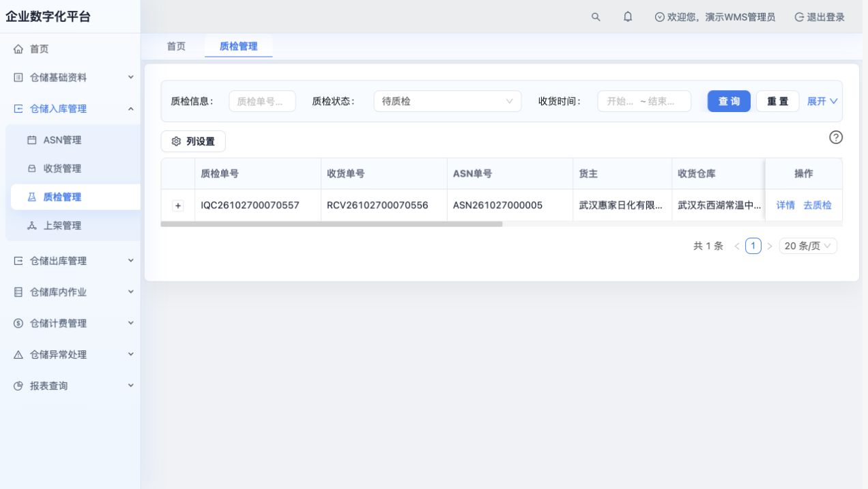Click the table horizontal scrollbar
Image resolution: width=868 pixels, height=489 pixels.
coord(332,224)
